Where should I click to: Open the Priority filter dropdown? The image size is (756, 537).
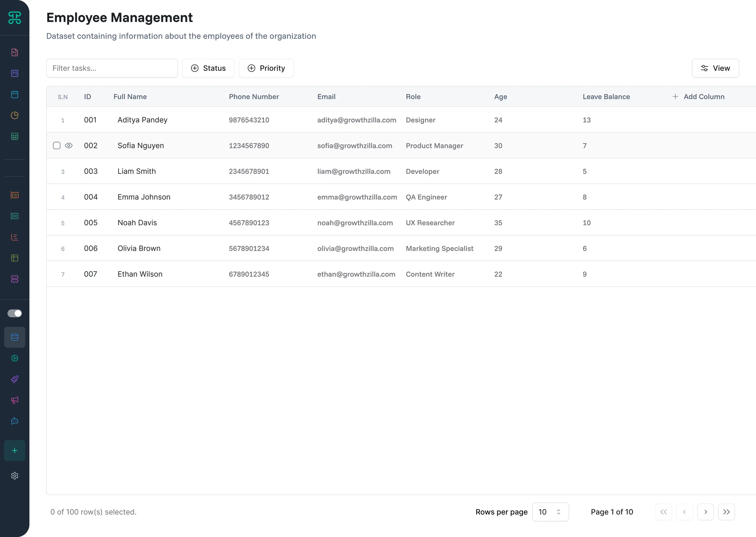[x=266, y=68]
